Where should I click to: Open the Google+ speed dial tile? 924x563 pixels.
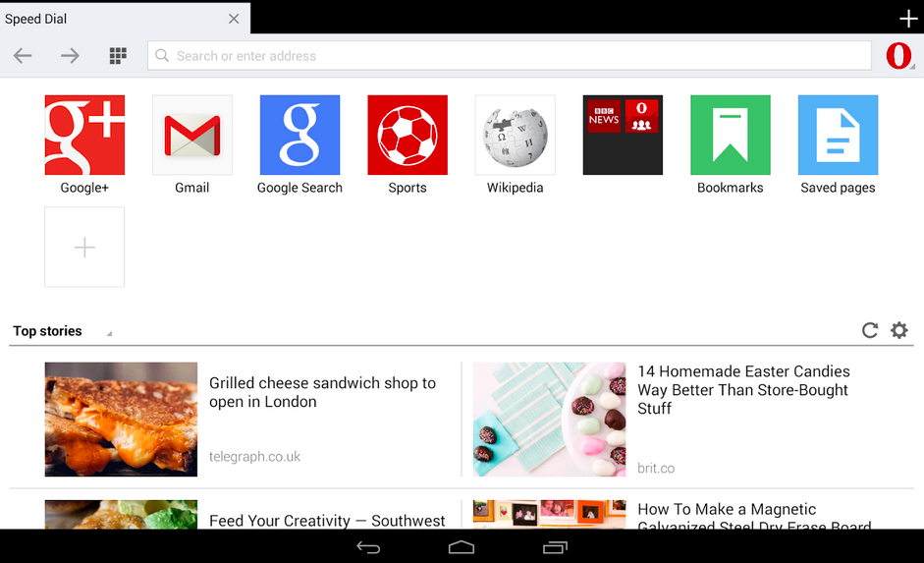pyautogui.click(x=84, y=135)
